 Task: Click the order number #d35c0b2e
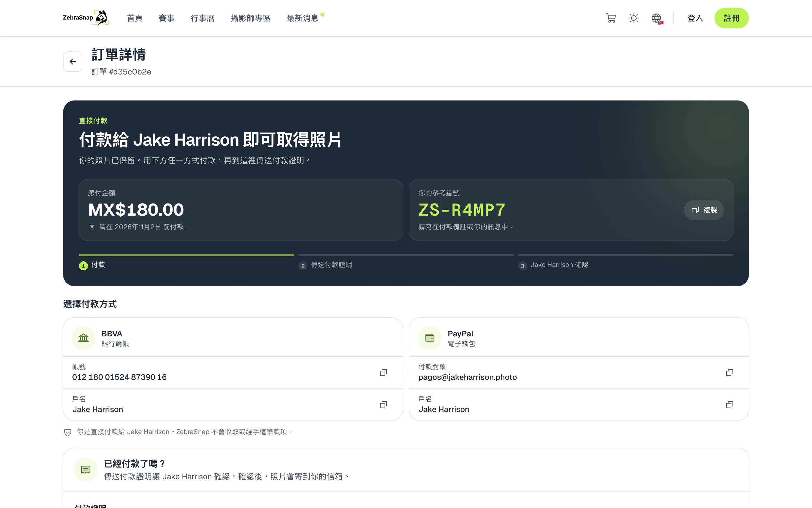click(x=130, y=72)
